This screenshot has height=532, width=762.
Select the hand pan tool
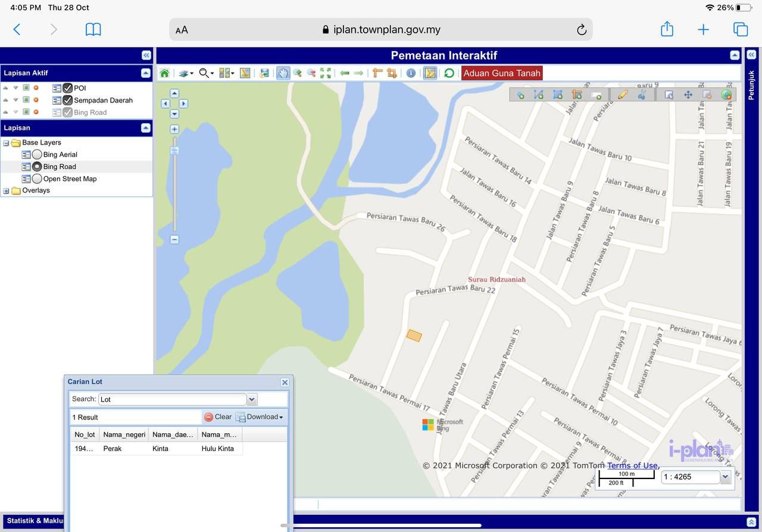pos(283,73)
